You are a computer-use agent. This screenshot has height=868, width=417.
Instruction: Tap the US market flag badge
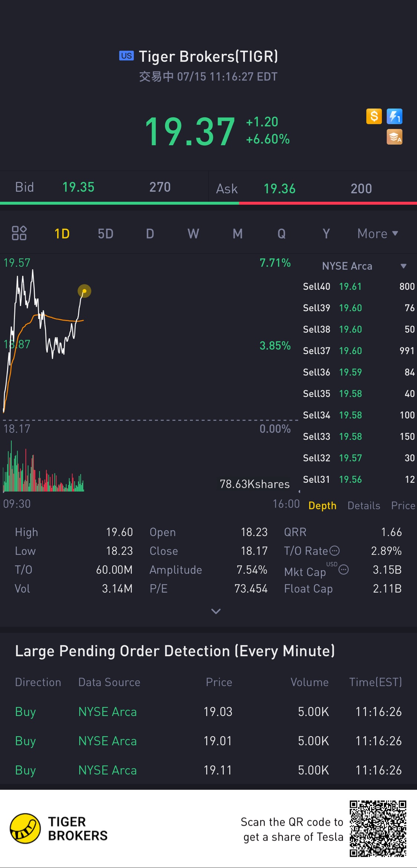pos(126,56)
